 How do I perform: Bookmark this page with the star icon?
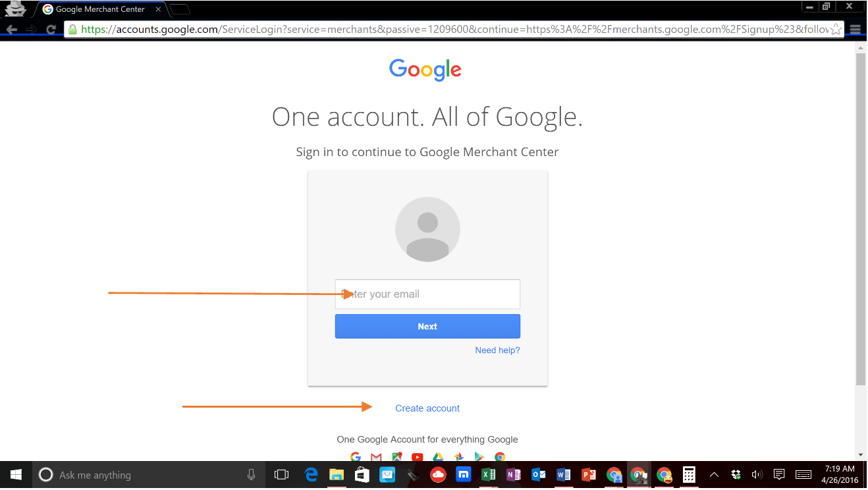pos(836,30)
